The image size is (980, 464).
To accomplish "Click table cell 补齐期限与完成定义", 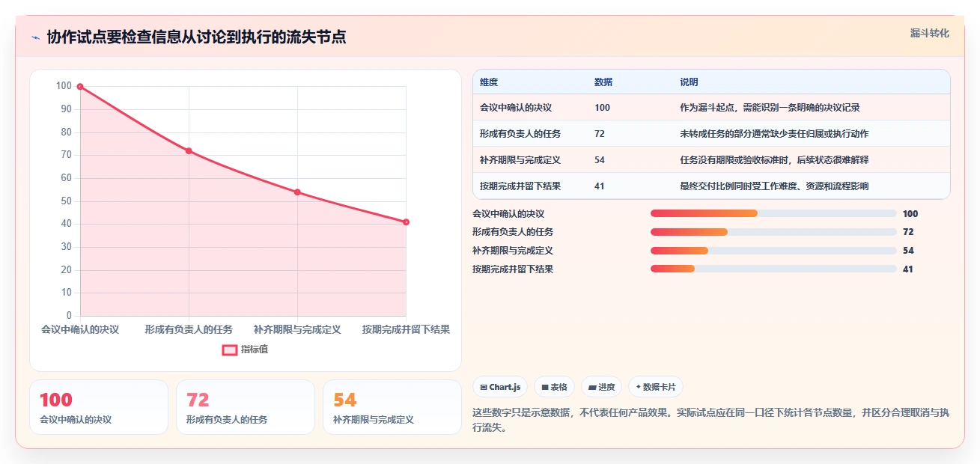I will (520, 160).
